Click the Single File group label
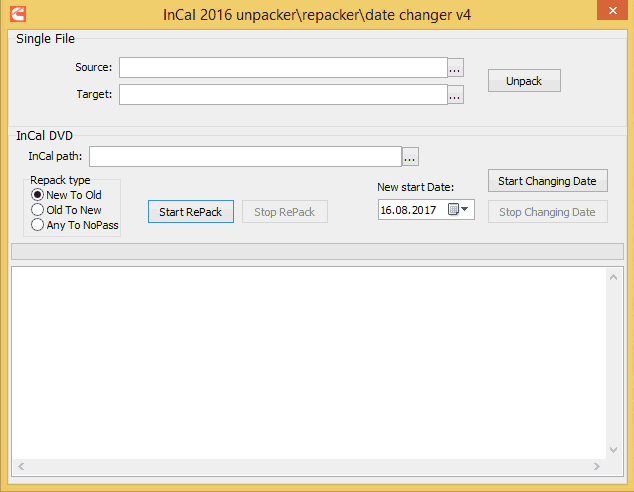 click(45, 39)
